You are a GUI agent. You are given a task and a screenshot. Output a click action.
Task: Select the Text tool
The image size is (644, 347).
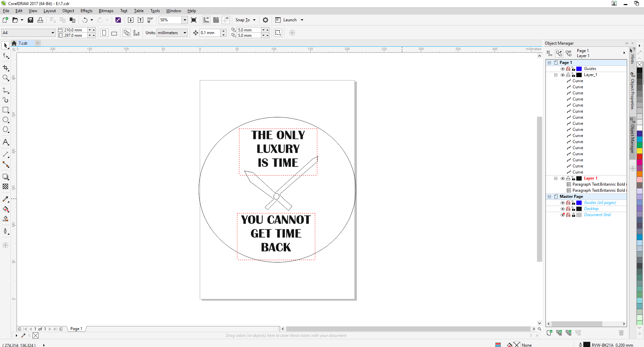coord(5,142)
